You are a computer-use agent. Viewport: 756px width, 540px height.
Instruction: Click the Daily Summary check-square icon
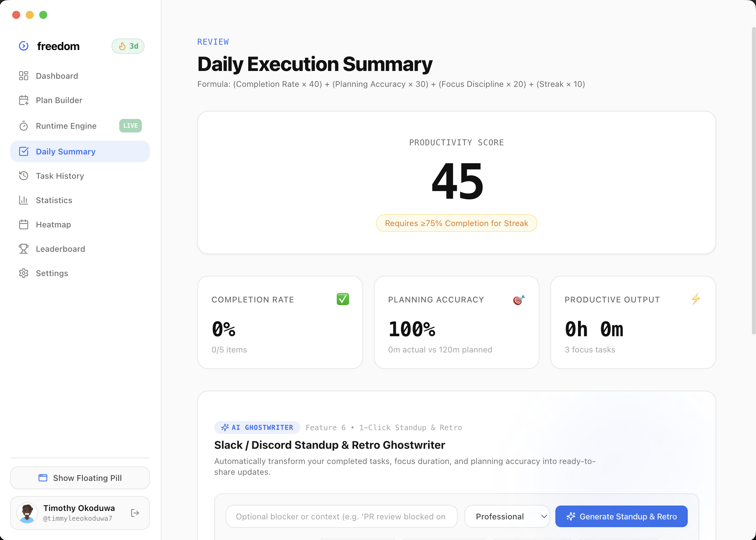24,151
